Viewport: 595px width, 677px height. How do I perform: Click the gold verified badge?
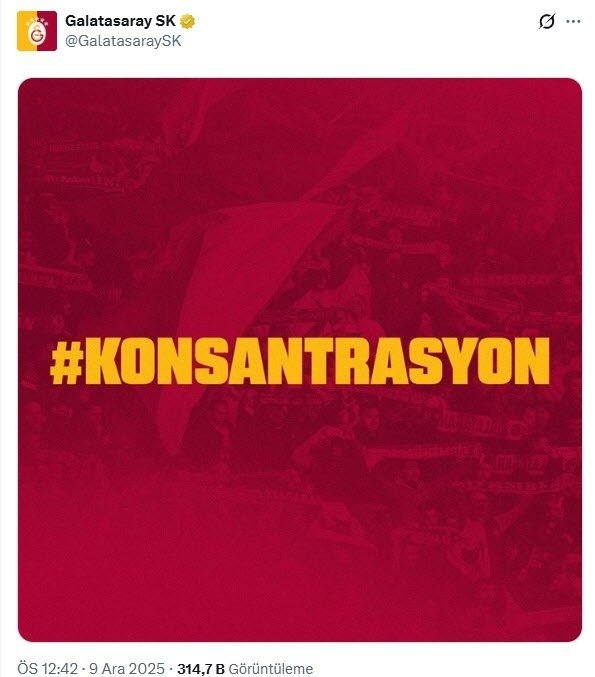tap(187, 21)
